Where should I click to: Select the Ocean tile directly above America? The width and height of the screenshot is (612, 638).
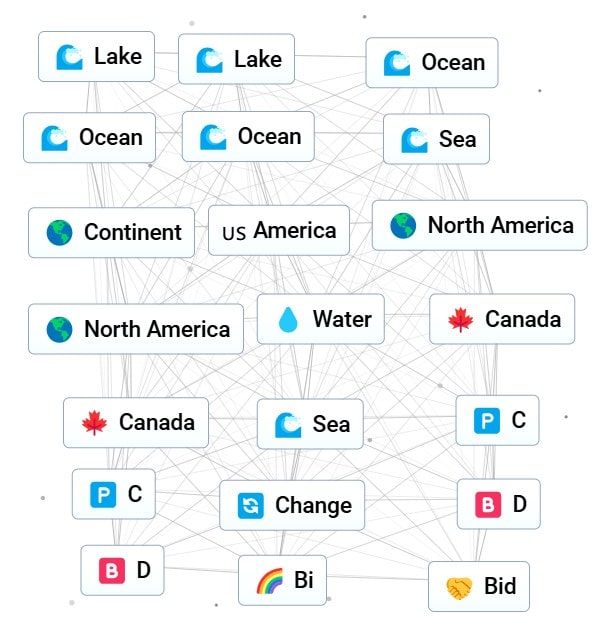[248, 137]
